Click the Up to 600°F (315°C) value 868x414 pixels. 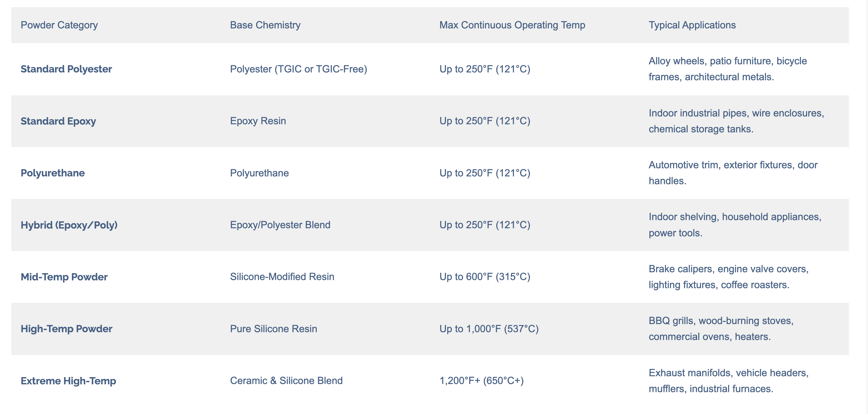pyautogui.click(x=485, y=277)
